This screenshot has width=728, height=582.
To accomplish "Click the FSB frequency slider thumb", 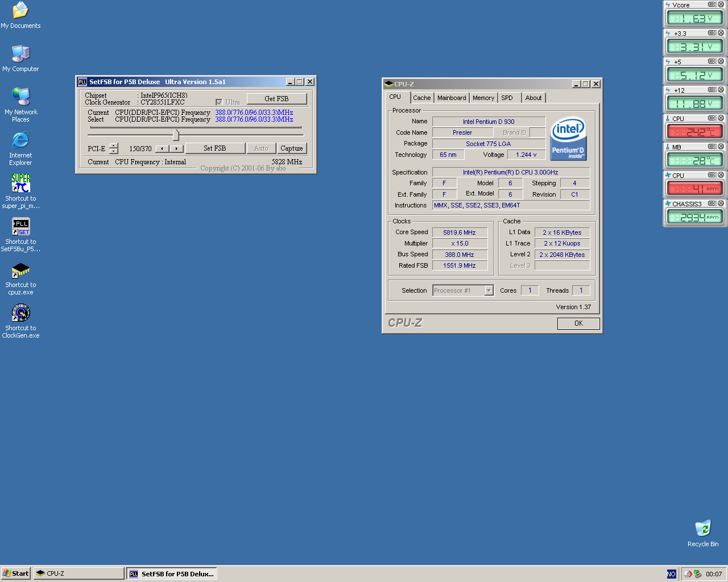I will click(176, 135).
